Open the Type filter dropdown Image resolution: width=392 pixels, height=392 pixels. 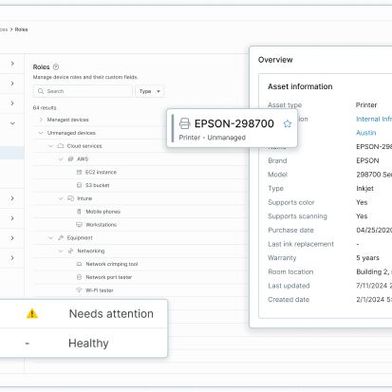click(x=149, y=91)
